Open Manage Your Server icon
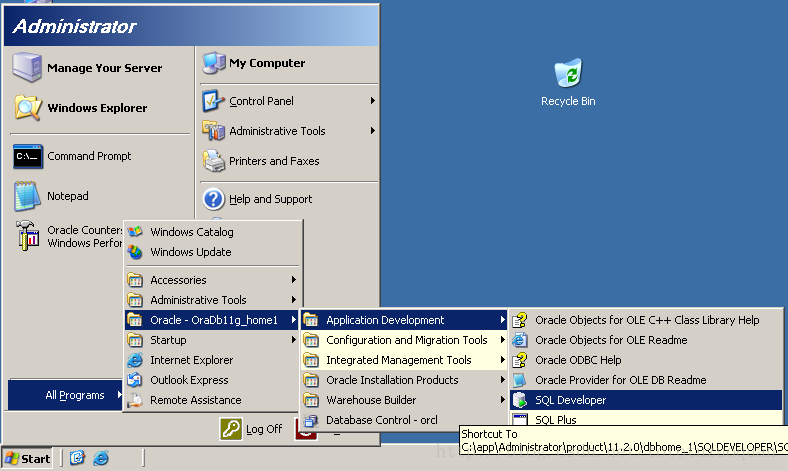Screen dimensions: 788x471 (x=27, y=67)
